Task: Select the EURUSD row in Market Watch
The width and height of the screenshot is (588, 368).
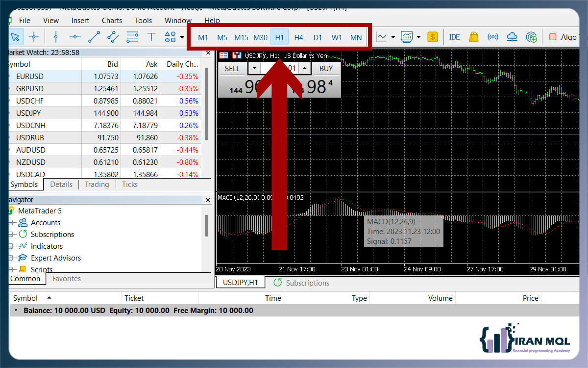Action: pyautogui.click(x=105, y=77)
